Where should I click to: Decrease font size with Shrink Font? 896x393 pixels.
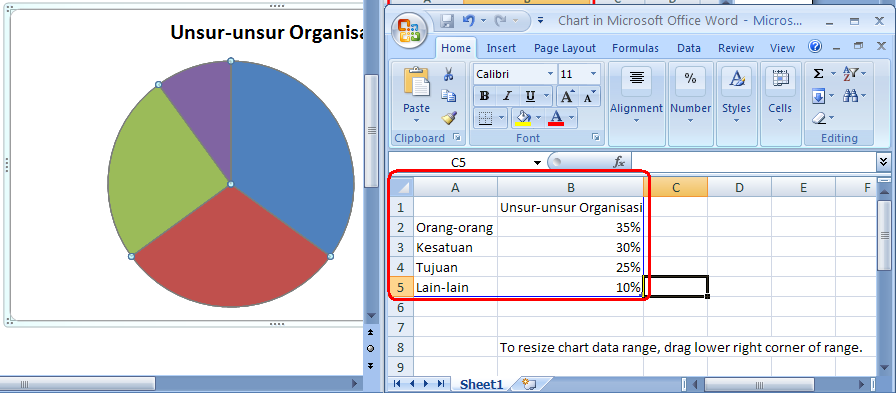(x=589, y=96)
